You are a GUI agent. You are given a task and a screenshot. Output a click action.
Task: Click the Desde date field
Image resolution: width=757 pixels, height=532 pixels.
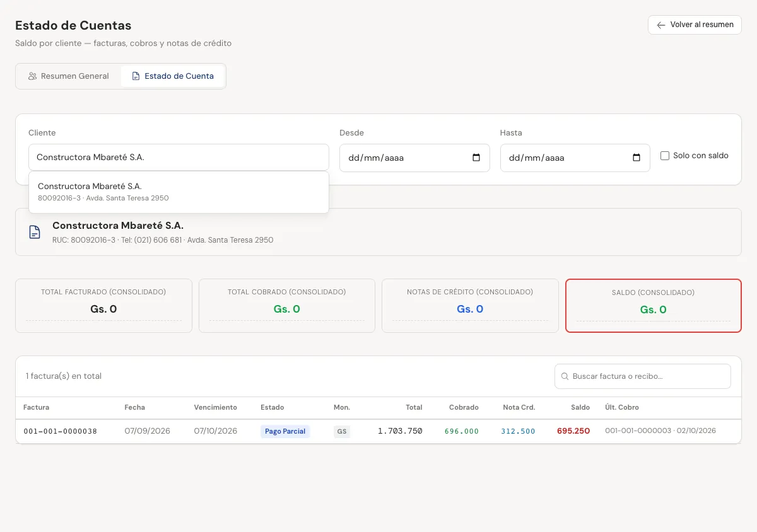point(414,158)
